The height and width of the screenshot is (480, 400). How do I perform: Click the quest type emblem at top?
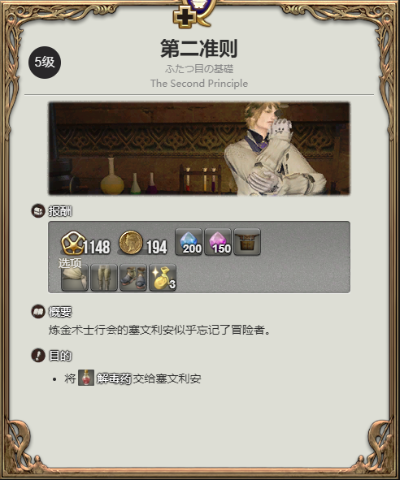click(194, 13)
